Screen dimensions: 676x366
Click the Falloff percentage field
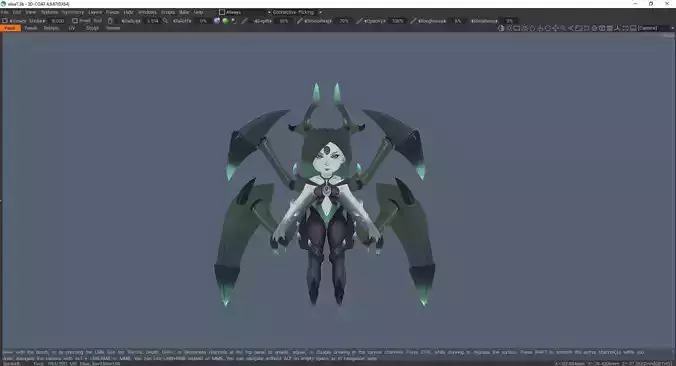click(x=203, y=21)
